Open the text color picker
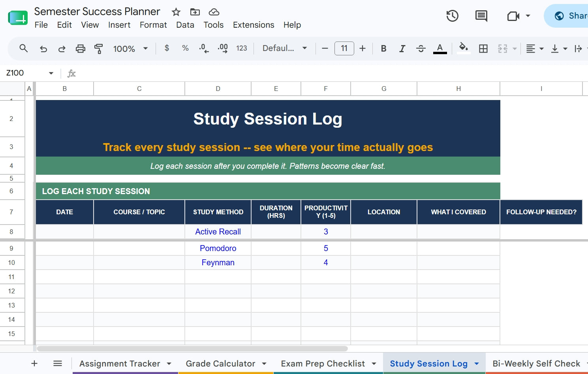 point(440,48)
